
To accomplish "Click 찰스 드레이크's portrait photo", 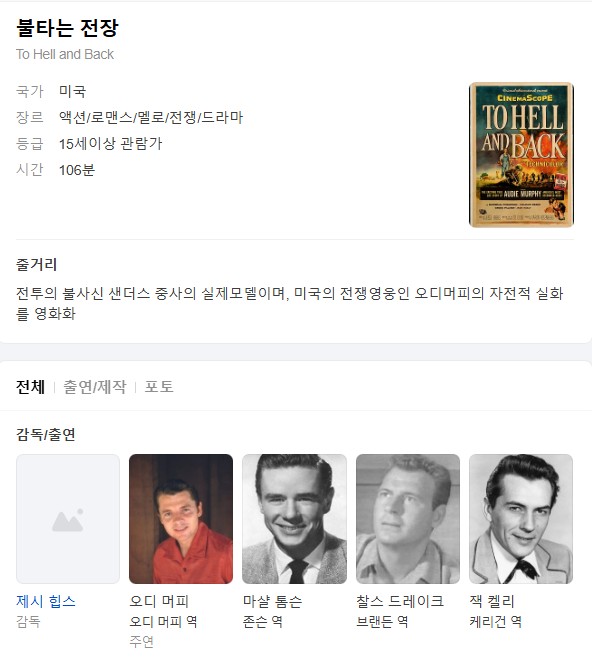I will (408, 519).
